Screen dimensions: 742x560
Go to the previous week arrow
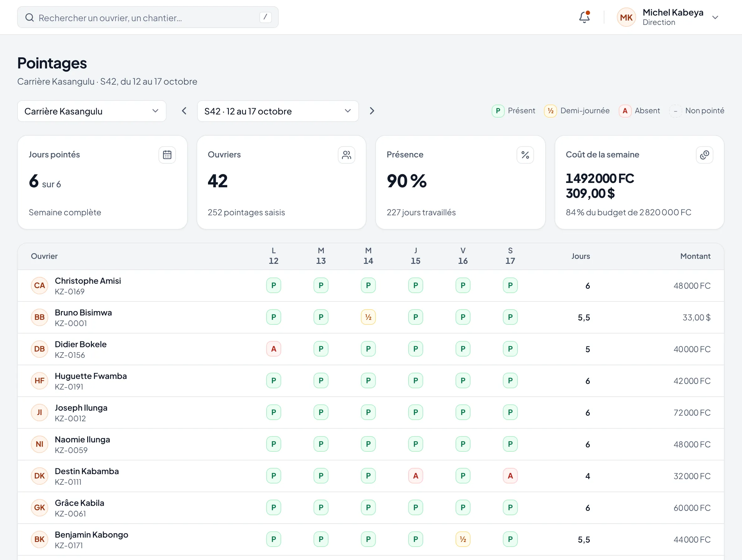(184, 111)
